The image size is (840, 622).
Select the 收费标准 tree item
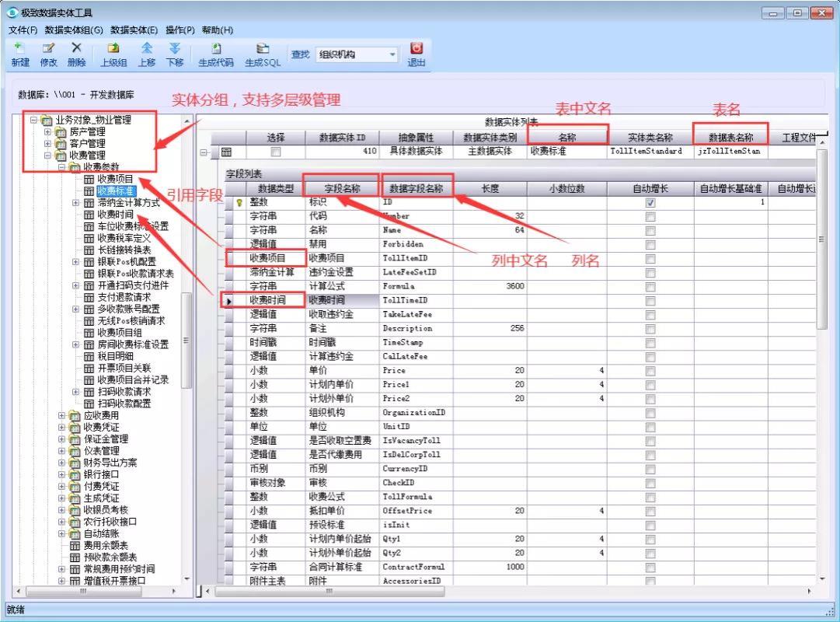(116, 191)
